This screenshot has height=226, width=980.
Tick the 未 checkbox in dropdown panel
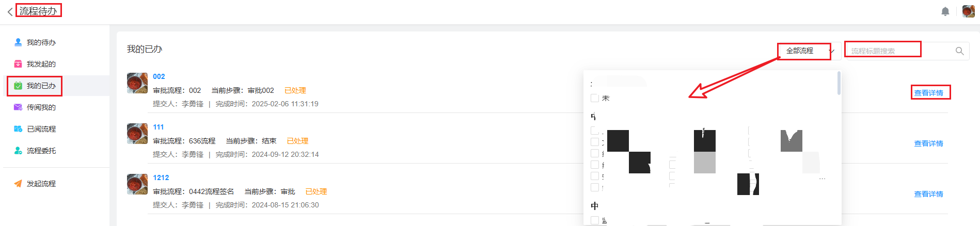point(595,98)
